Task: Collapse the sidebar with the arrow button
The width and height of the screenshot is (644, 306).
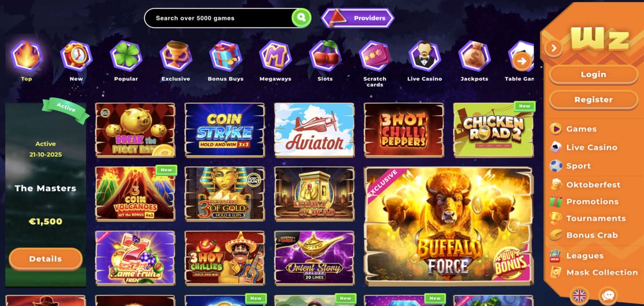Action: tap(554, 48)
